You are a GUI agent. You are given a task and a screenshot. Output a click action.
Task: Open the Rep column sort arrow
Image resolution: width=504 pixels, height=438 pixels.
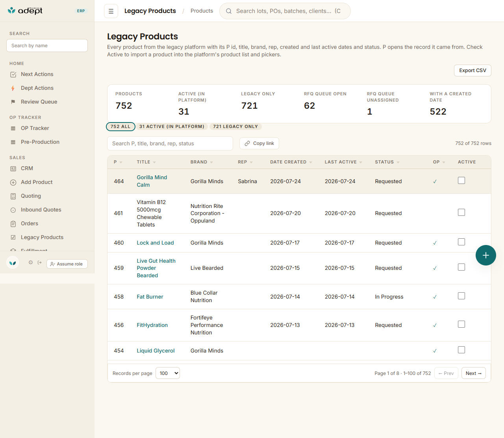tap(251, 162)
